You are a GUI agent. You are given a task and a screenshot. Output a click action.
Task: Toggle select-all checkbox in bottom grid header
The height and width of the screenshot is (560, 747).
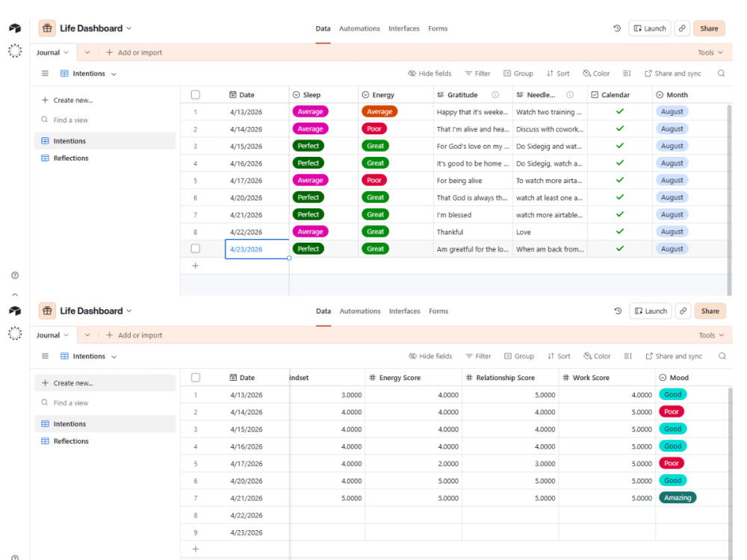[x=195, y=378]
